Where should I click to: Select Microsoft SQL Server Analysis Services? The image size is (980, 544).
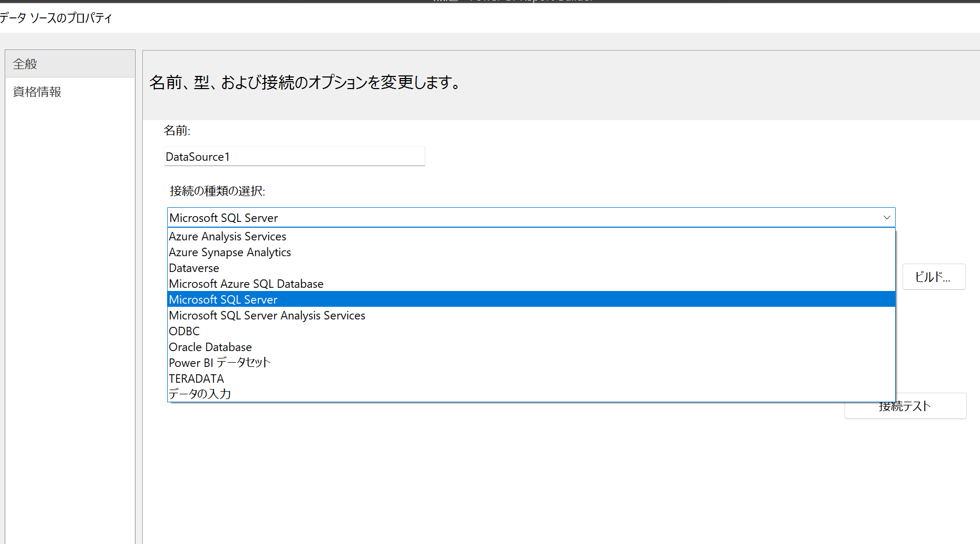point(531,315)
